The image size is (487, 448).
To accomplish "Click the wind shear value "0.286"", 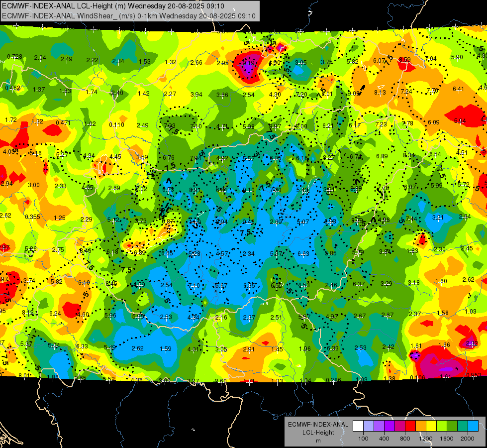I will point(334,380).
